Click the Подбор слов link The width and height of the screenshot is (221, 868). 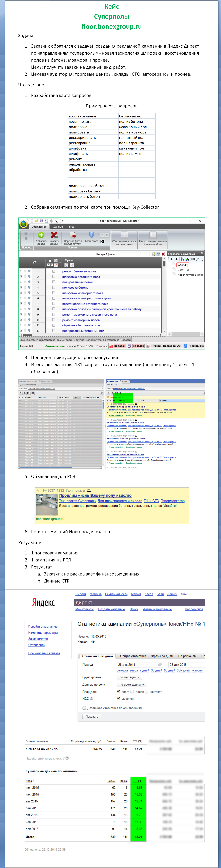194,609
